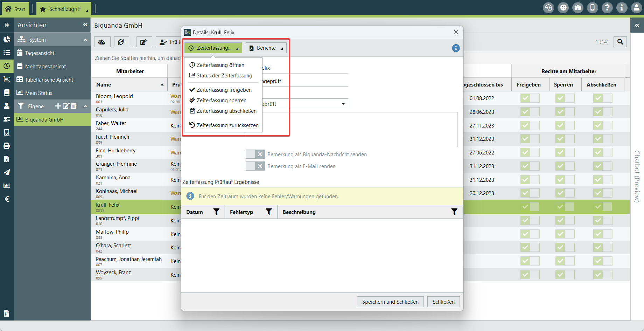Open the gift box icon in header
Screen dimensions: 644x331
[578, 8]
